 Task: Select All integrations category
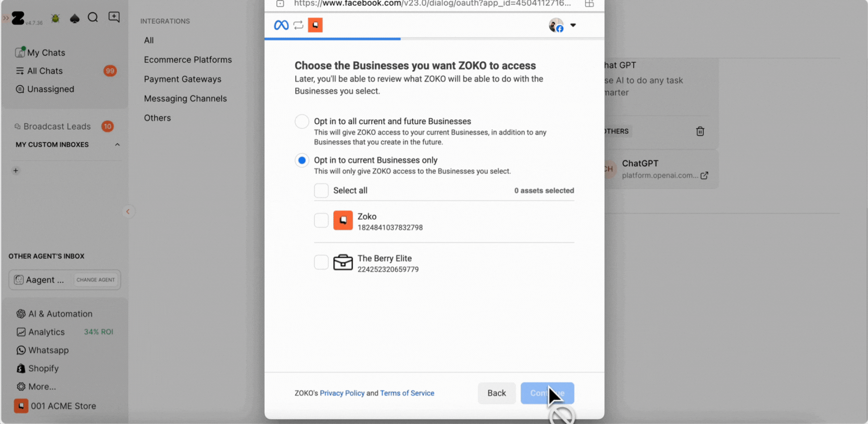[x=149, y=40]
